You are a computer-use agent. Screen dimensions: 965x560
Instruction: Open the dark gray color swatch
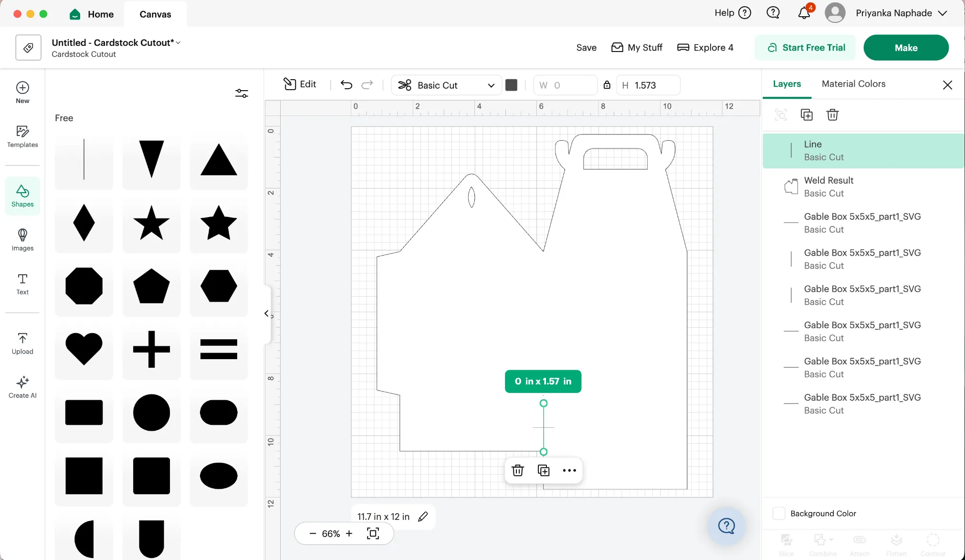(511, 85)
